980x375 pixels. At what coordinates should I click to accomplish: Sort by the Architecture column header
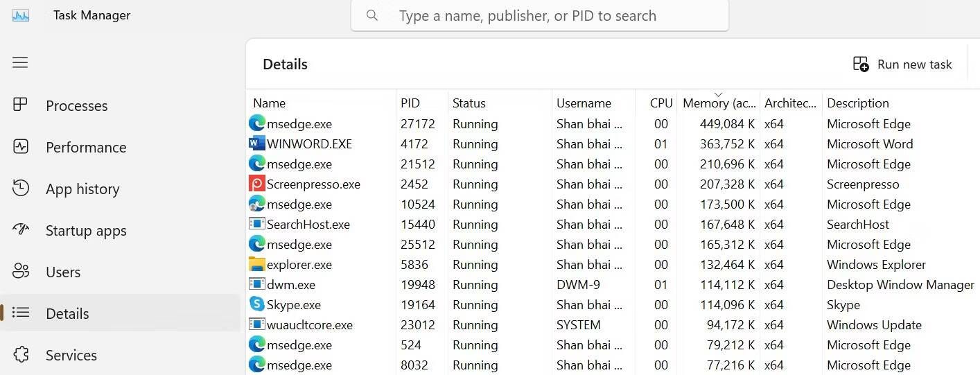coord(791,103)
